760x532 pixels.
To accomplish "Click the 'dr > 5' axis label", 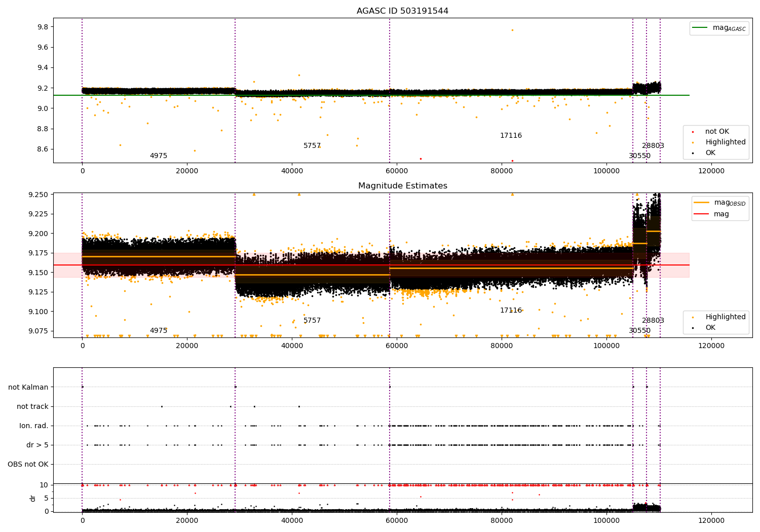I will 37,445.
